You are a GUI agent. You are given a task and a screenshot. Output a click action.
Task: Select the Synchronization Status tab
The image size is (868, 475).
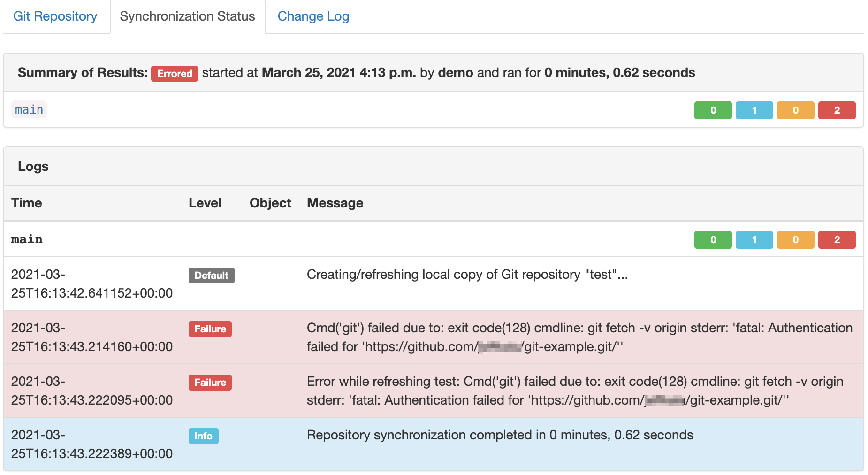pyautogui.click(x=187, y=16)
